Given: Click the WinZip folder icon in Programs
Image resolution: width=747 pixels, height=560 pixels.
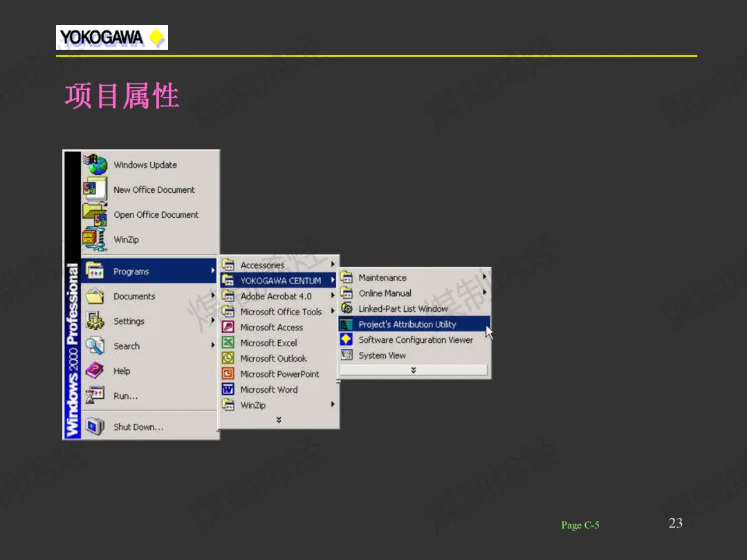Looking at the screenshot, I should (x=228, y=404).
